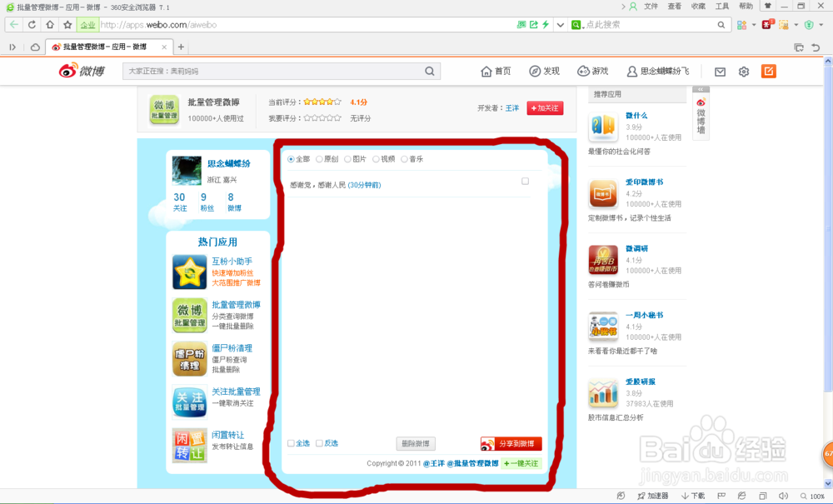Viewport: 833px width, 504px height.
Task: Click the 删除微博 button
Action: click(x=416, y=444)
